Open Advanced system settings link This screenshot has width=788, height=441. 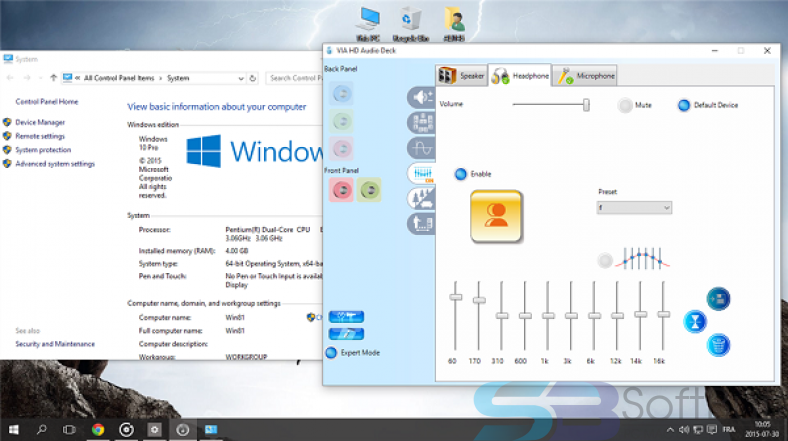(x=55, y=164)
